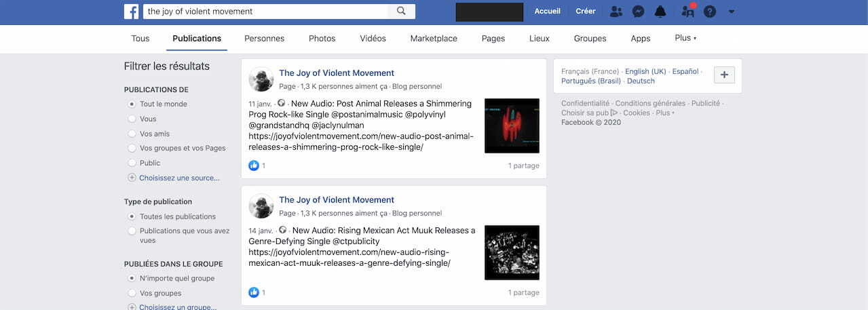Switch to the Vidéos tab
This screenshot has width=868, height=310.
tap(373, 39)
